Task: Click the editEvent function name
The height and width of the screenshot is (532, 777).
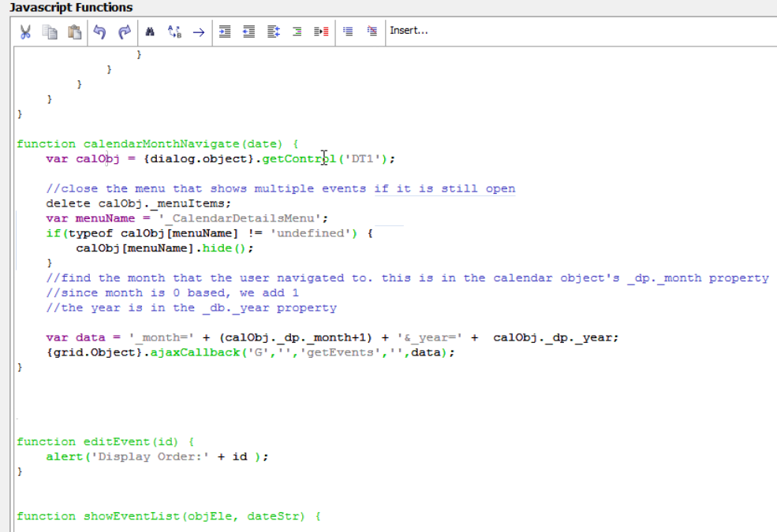Action: point(117,441)
